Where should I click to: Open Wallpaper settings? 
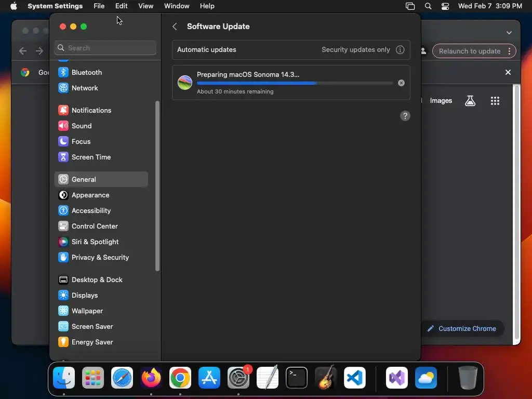(101, 311)
